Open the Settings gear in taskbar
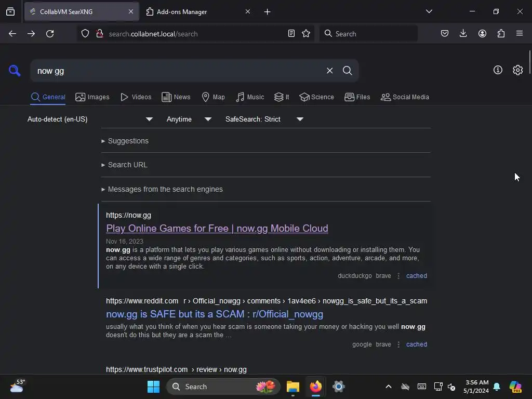Viewport: 532px width, 399px height. [339, 387]
